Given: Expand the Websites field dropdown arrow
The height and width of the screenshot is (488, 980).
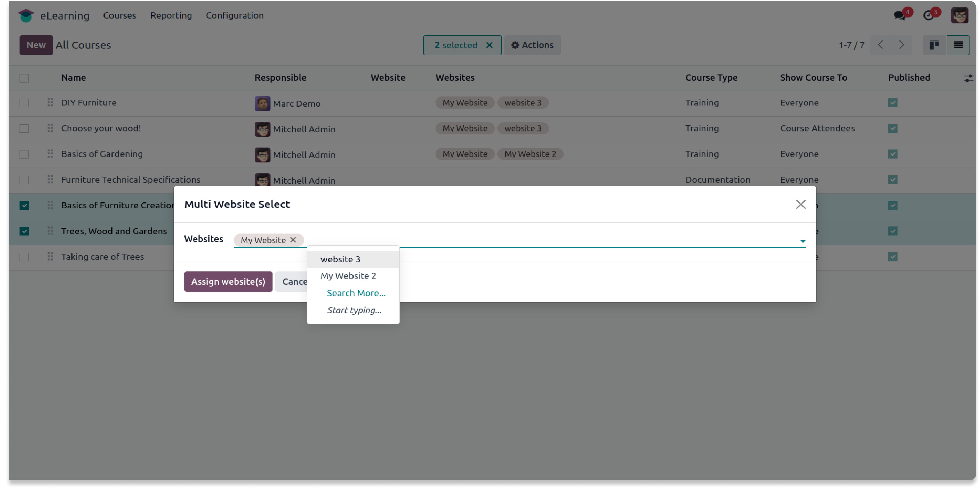Looking at the screenshot, I should (x=802, y=241).
